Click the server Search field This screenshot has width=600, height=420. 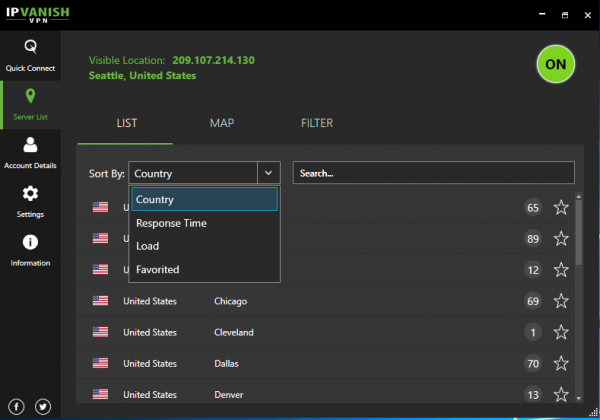434,173
